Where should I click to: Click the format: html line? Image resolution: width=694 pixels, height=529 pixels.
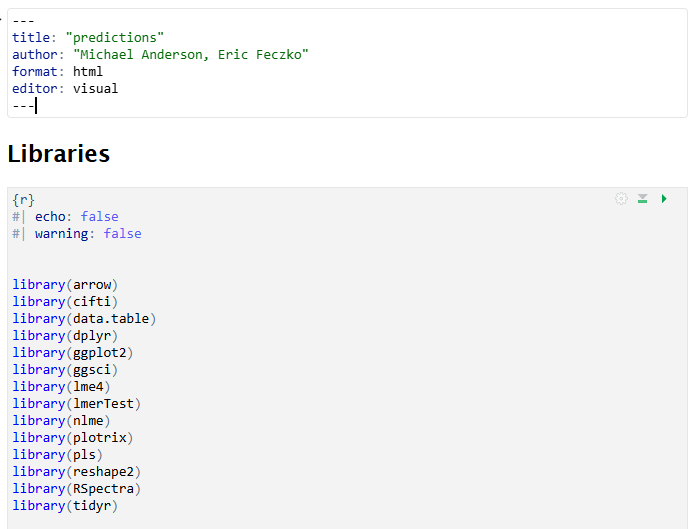pos(57,71)
